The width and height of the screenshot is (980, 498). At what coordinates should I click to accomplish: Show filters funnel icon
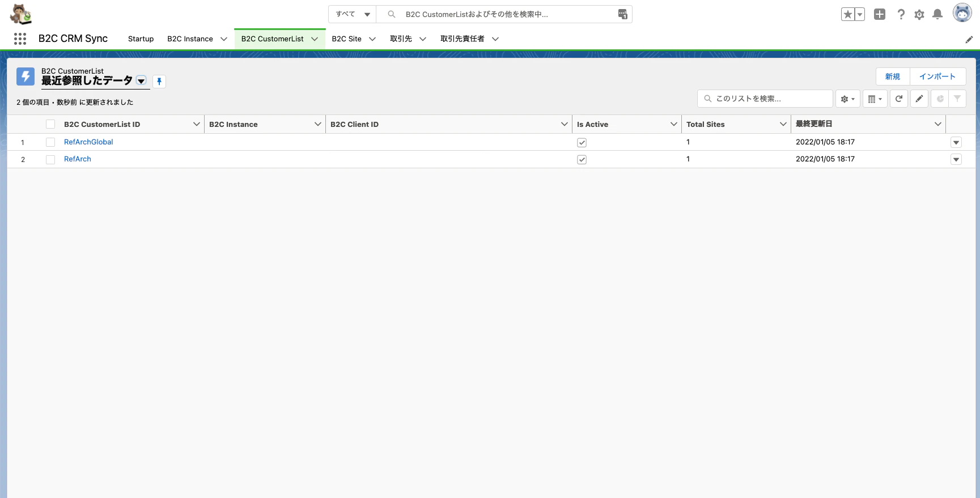(x=957, y=99)
